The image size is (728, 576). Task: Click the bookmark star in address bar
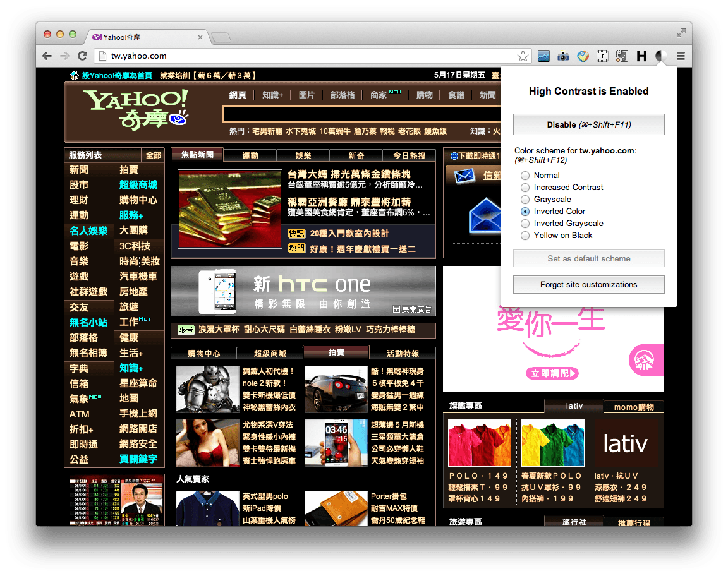click(x=523, y=56)
